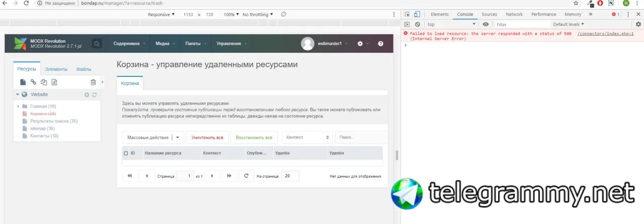Image resolution: width=644 pixels, height=224 pixels.
Task: Create a new static resource icon
Action: [54, 82]
